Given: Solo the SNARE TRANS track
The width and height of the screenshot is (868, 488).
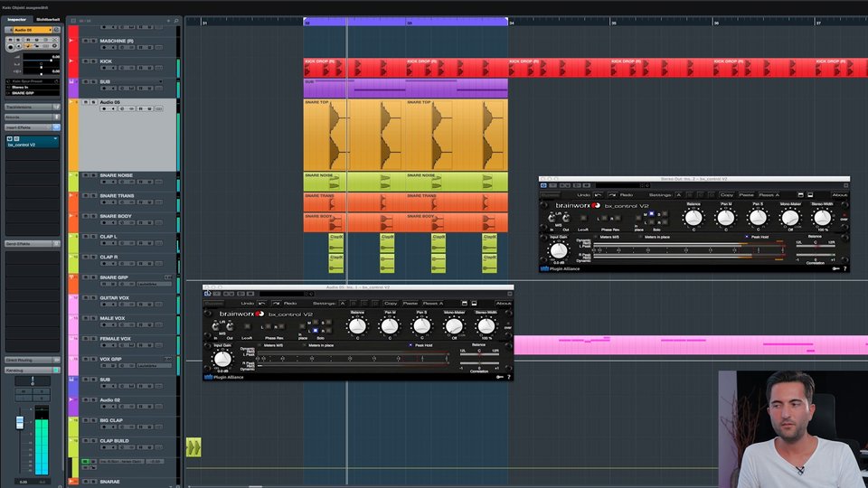Looking at the screenshot, I should pos(93,195).
